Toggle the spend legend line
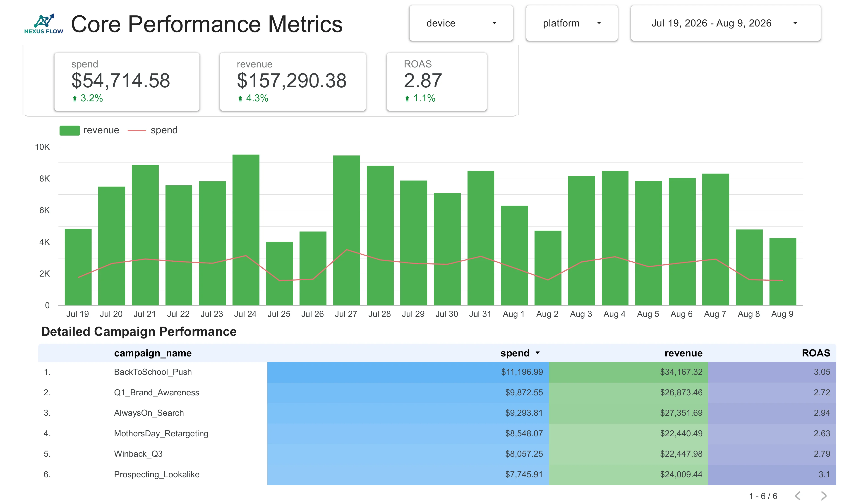Viewport: 849px width, 504px height. 137,130
